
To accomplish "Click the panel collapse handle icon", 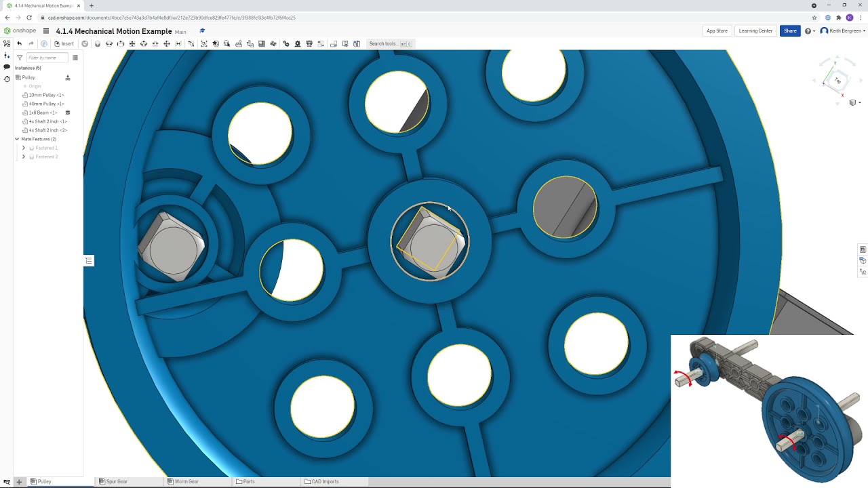I will (89, 261).
